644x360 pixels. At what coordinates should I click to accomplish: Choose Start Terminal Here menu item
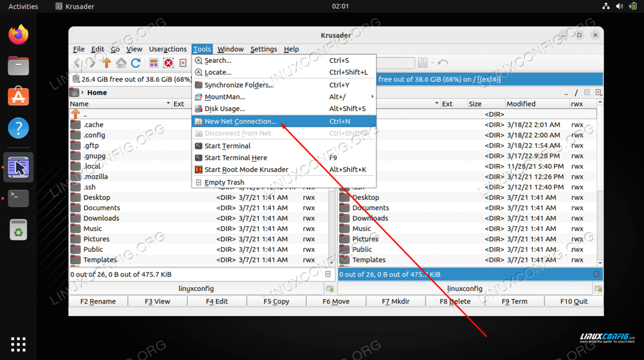284,158
